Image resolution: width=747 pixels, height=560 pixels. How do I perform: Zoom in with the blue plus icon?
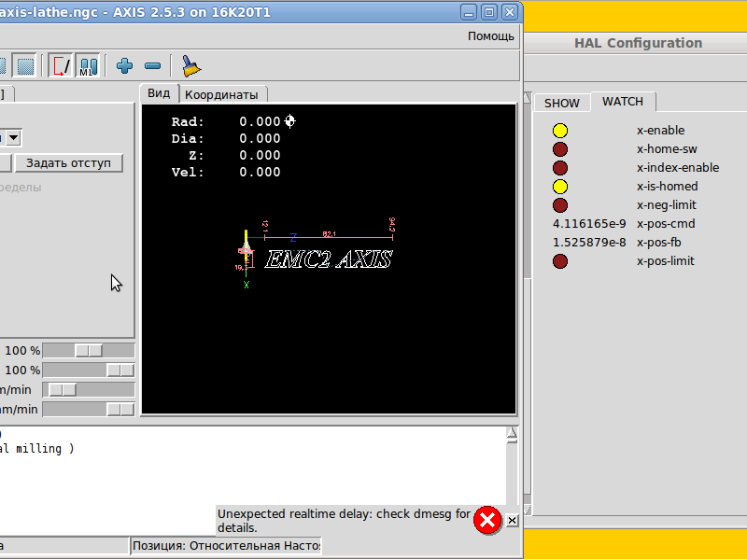point(124,65)
